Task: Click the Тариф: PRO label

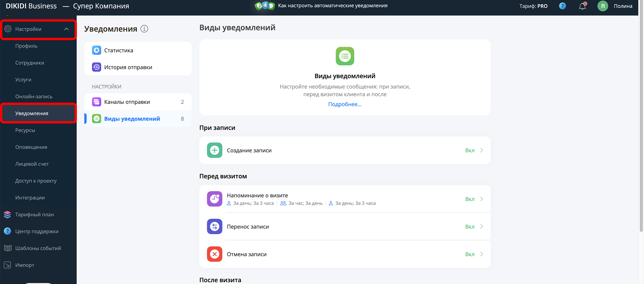Action: tap(533, 6)
